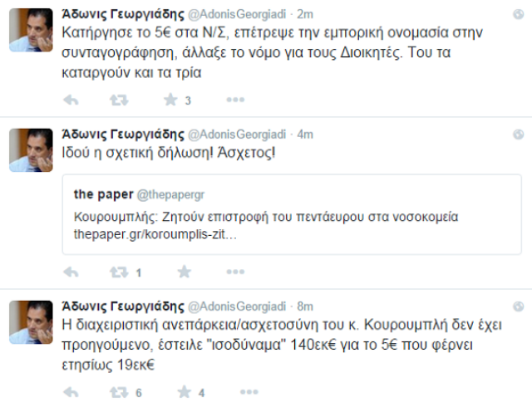Open more options on the bottom tweet
532x407 pixels.
tap(249, 392)
